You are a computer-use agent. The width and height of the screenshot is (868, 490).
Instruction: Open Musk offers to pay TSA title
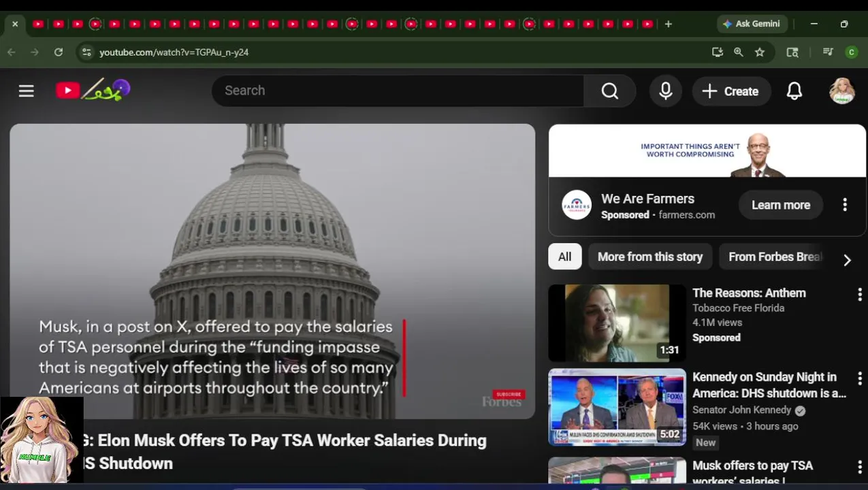752,472
